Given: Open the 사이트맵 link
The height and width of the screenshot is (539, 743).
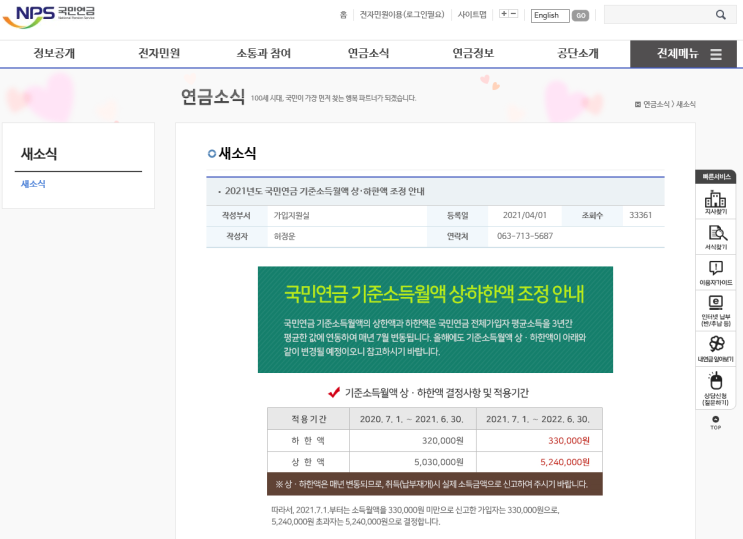Looking at the screenshot, I should 472,15.
